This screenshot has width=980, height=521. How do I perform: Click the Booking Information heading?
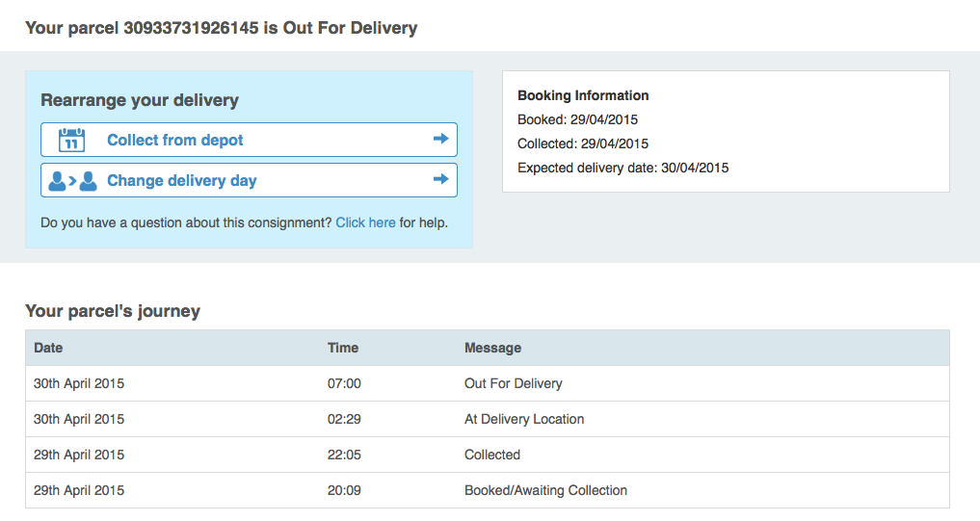(583, 95)
